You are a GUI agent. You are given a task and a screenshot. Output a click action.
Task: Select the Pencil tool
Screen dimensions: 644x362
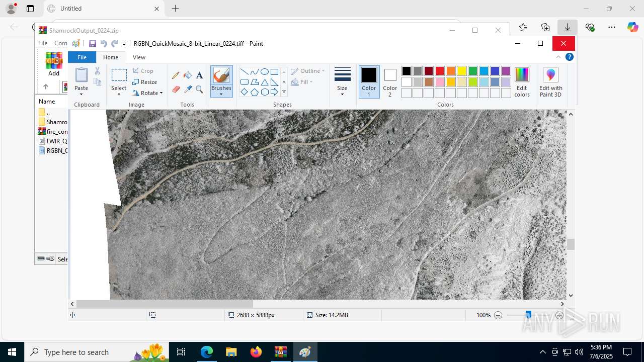coord(176,75)
